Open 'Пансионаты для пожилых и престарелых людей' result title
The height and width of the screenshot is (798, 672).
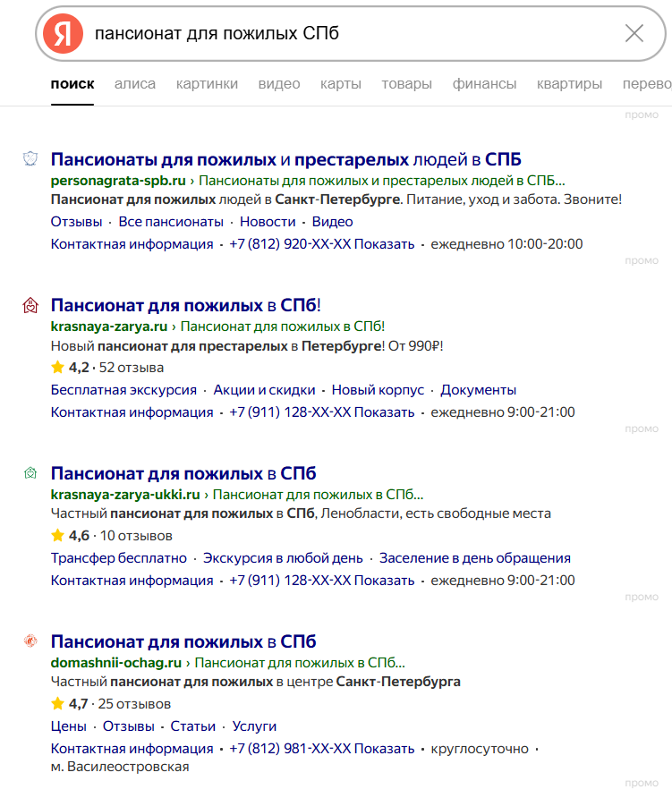[x=286, y=159]
